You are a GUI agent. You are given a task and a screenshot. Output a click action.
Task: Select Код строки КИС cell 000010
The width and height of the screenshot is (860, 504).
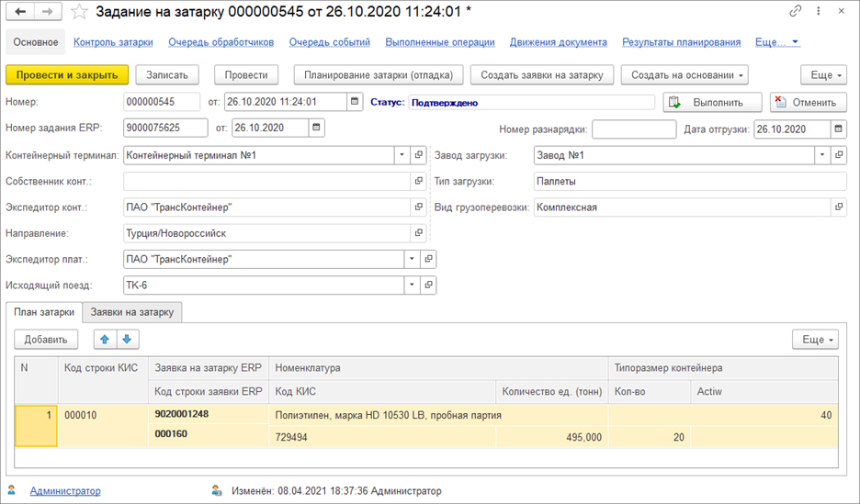pyautogui.click(x=103, y=426)
